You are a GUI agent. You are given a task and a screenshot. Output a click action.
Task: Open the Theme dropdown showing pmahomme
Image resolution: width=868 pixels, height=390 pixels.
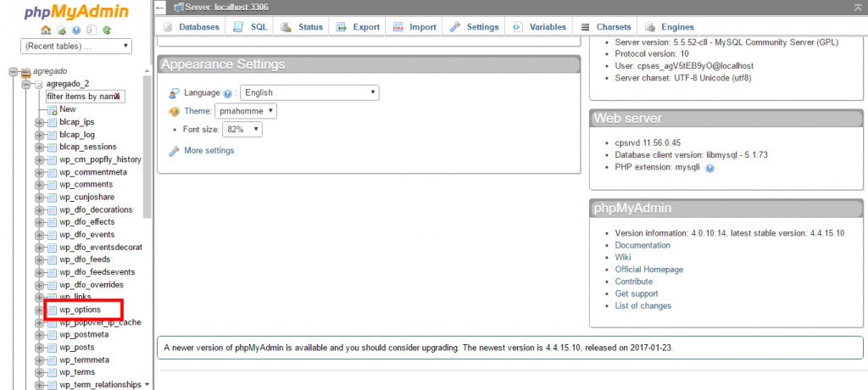pos(246,111)
